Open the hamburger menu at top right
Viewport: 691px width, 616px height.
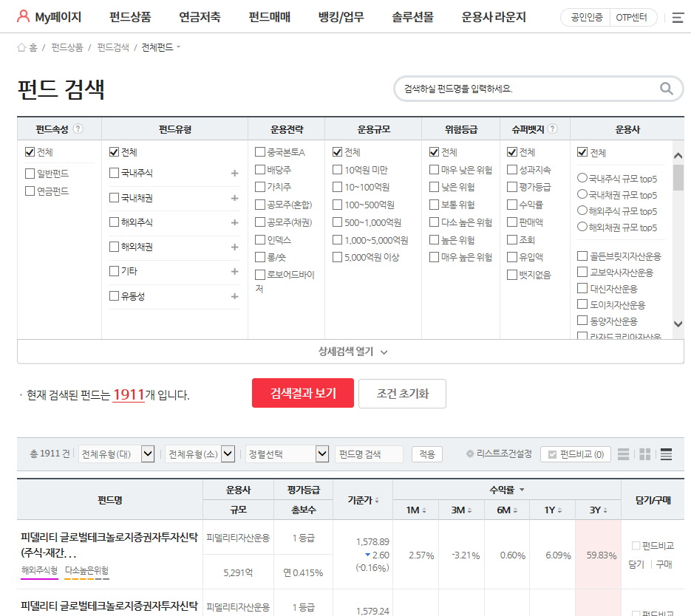(x=679, y=16)
